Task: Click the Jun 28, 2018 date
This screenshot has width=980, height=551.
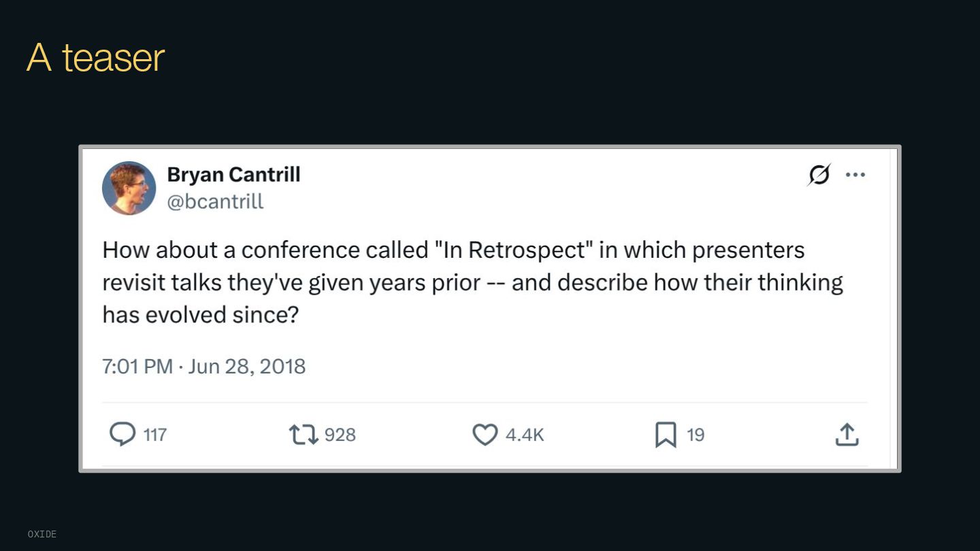Action: click(247, 367)
